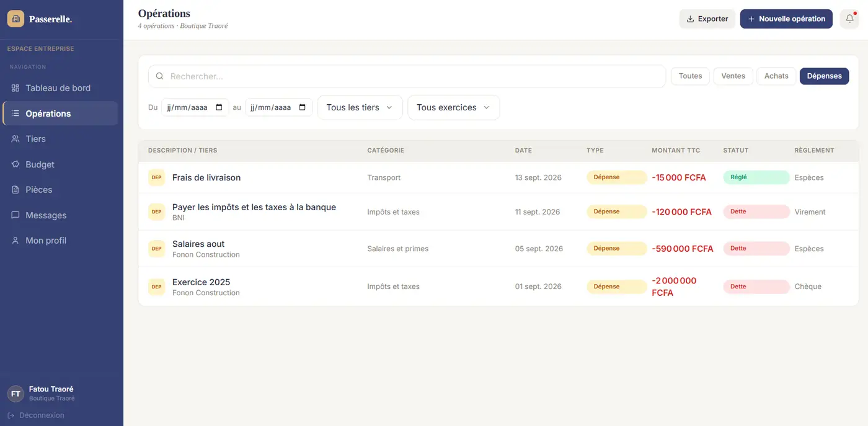Log out via Déconnexion

coord(36,415)
